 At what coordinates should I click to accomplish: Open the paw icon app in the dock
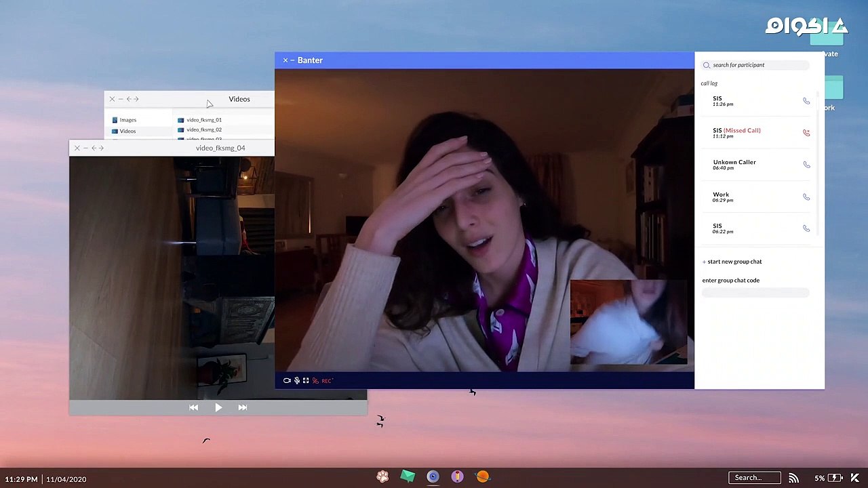[382, 476]
